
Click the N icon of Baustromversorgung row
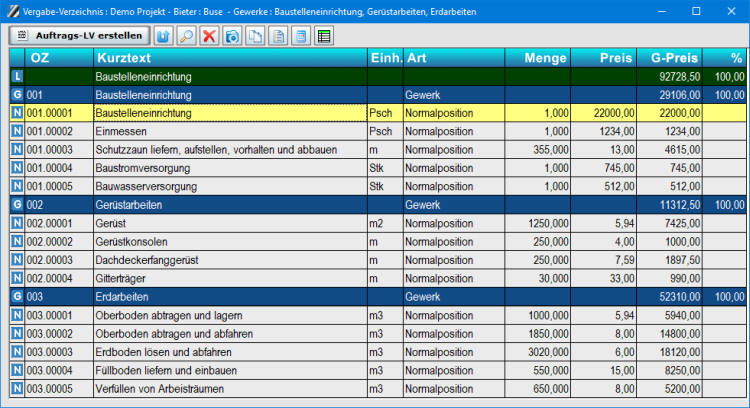click(17, 168)
